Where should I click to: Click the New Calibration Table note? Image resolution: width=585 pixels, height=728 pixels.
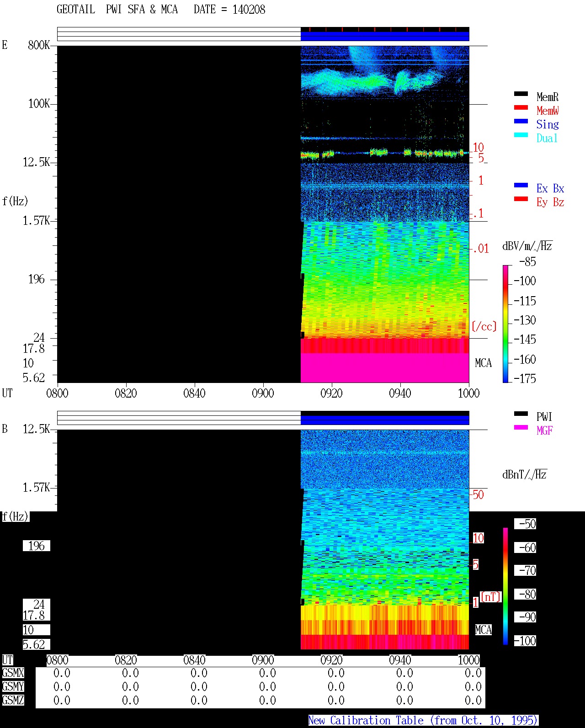point(423,721)
